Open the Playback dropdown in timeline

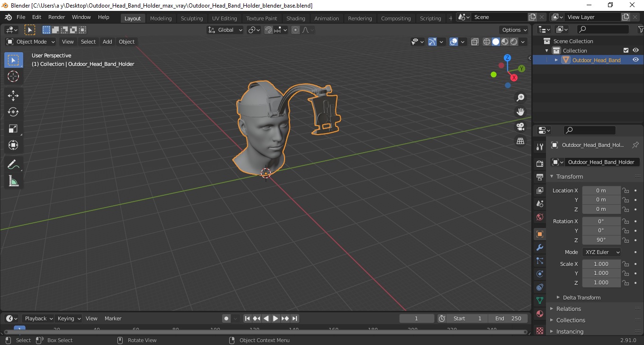tap(38, 318)
